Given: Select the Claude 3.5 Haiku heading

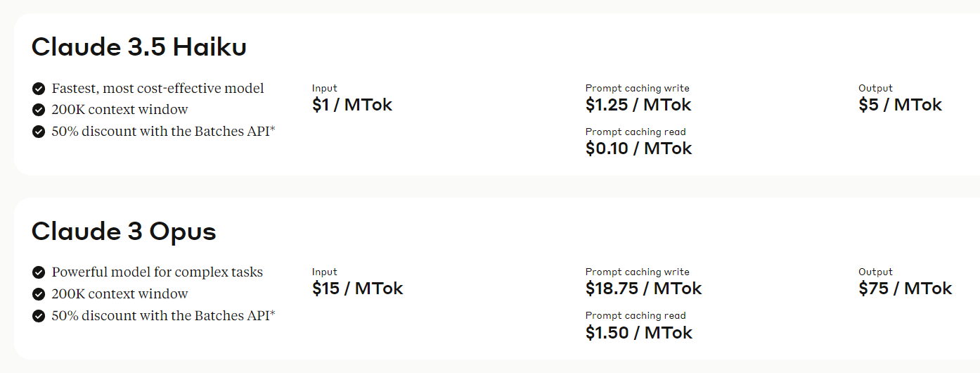Looking at the screenshot, I should (x=139, y=46).
